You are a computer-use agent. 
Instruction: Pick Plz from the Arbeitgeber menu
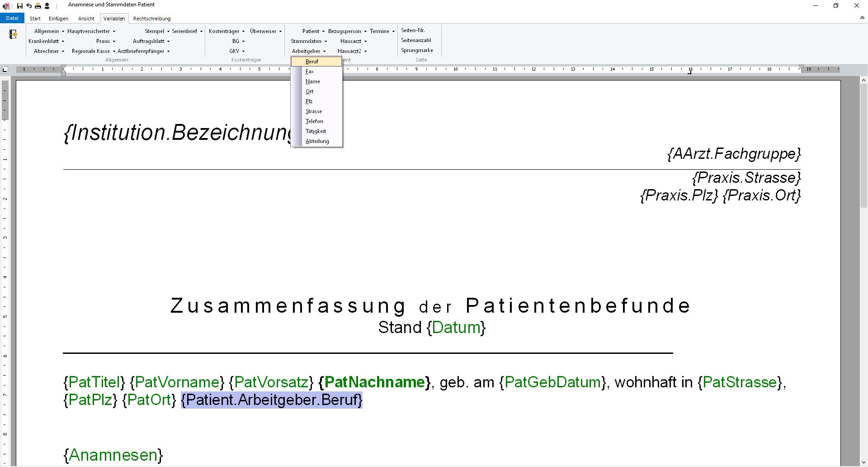pos(316,101)
